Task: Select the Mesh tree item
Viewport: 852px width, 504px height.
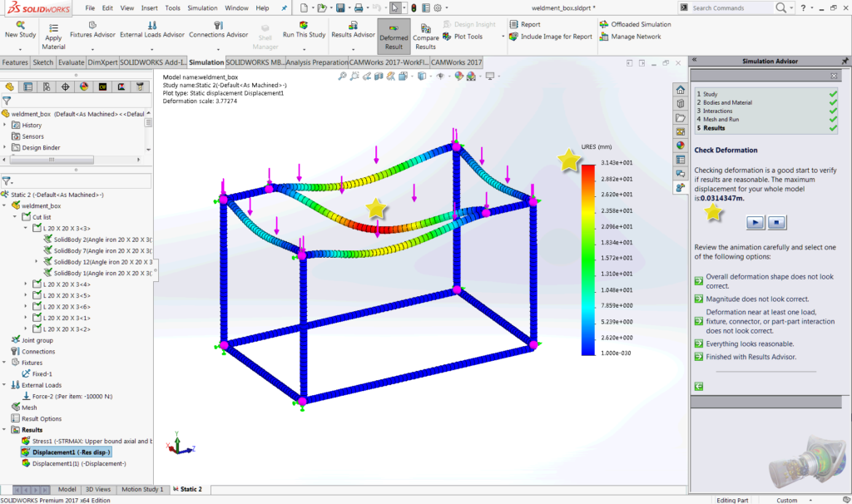Action: (x=24, y=408)
